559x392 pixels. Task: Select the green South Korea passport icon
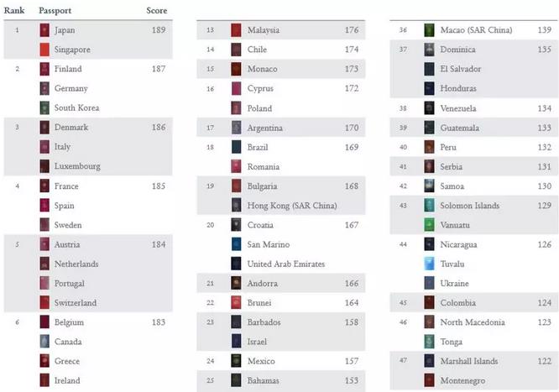click(44, 107)
